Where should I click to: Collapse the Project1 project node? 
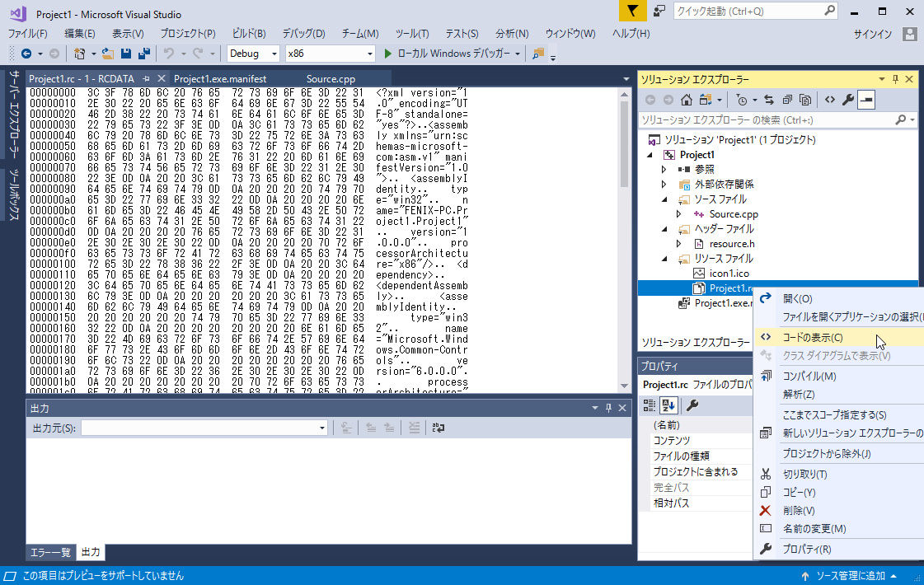pyautogui.click(x=650, y=155)
